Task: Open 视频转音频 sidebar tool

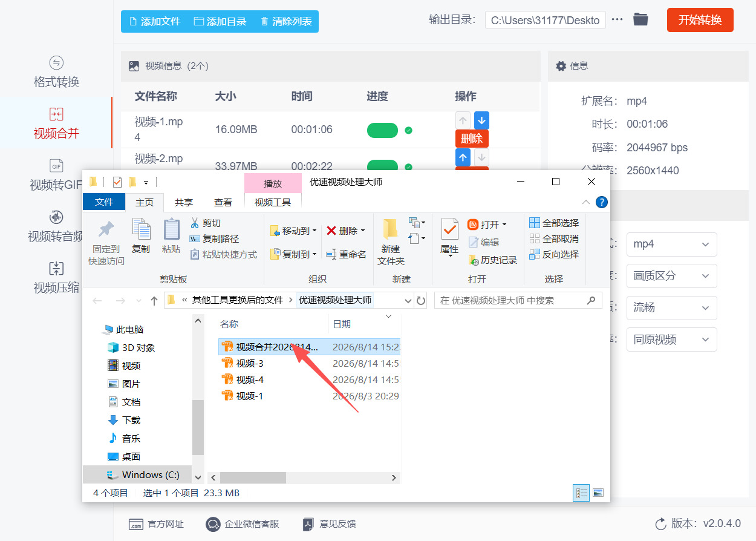Action: (56, 226)
